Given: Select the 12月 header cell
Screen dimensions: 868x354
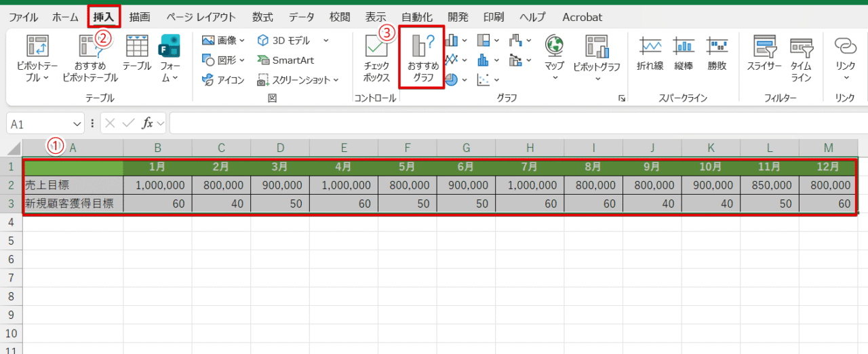Looking at the screenshot, I should point(828,166).
